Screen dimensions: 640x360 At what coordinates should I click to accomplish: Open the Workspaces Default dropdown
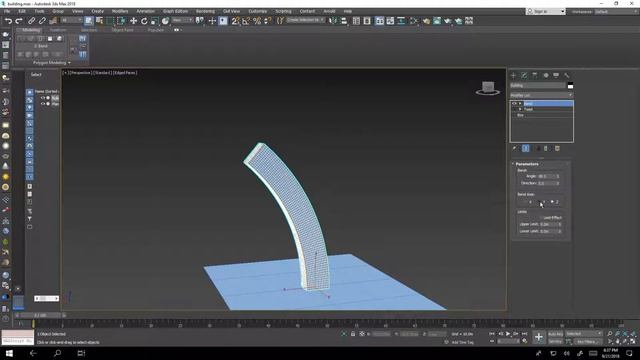tap(616, 11)
